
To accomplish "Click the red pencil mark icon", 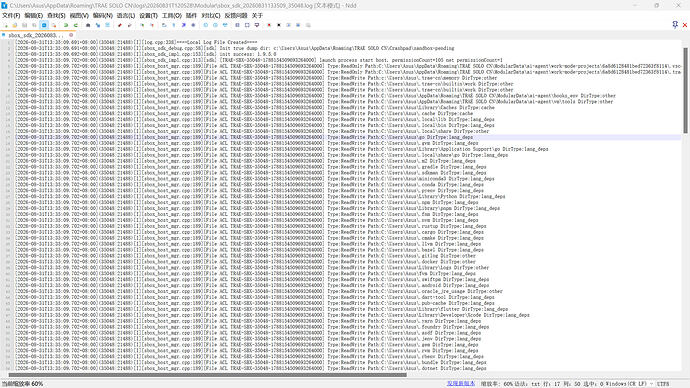I will click(120, 25).
